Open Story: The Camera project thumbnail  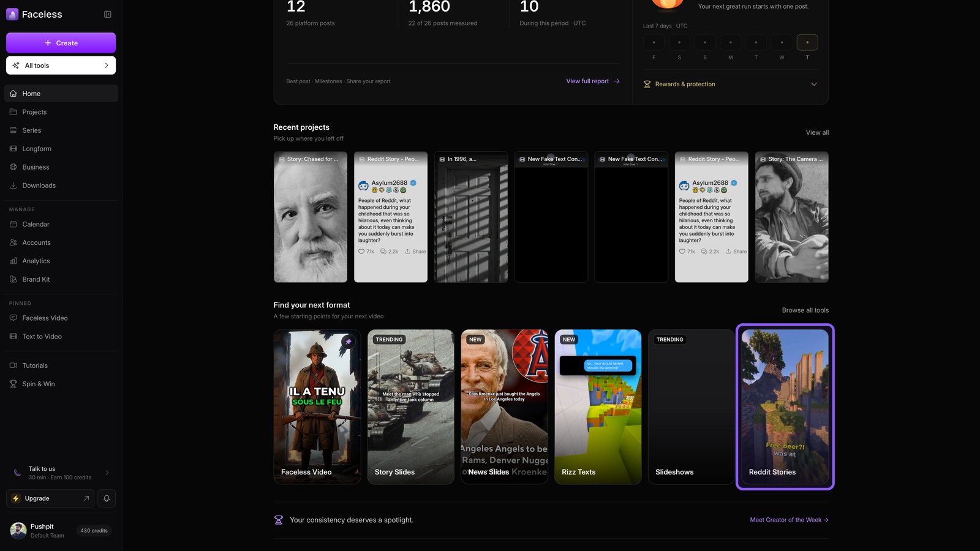pyautogui.click(x=792, y=217)
